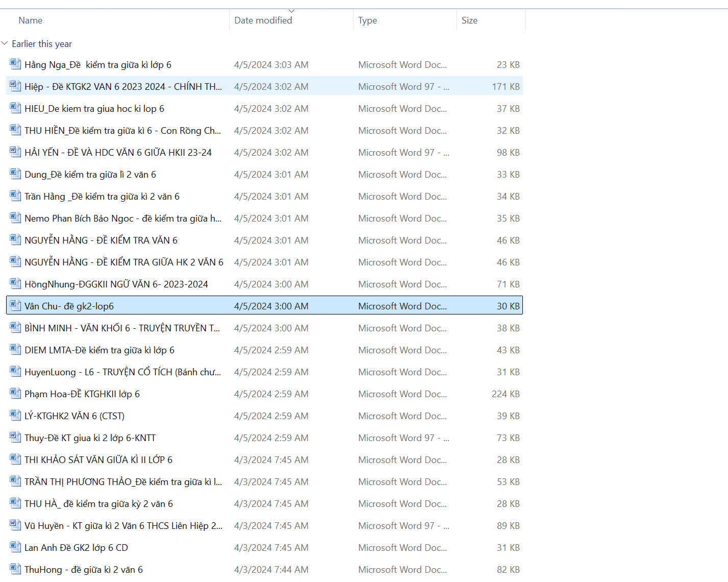The width and height of the screenshot is (728, 582).
Task: Click the Word icon for LÝ-KTGHK2 VĂN 6
Action: [x=15, y=416]
